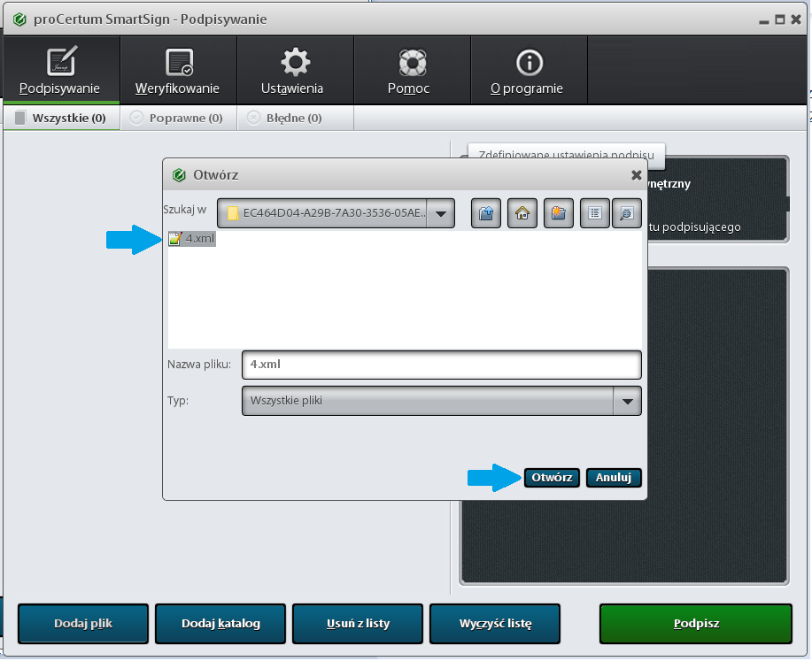Click the home folder icon
Viewport: 812px width, 661px height.
pos(522,212)
